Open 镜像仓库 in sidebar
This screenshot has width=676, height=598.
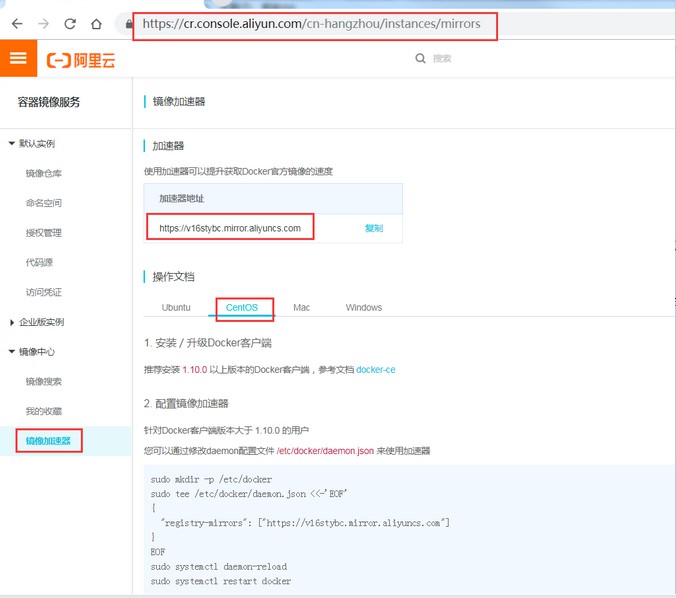pyautogui.click(x=44, y=173)
